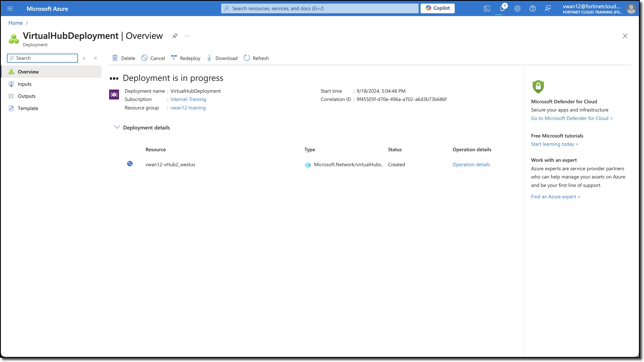Image resolution: width=644 pixels, height=362 pixels.
Task: Pin the deployment to dashboard
Action: [x=175, y=36]
